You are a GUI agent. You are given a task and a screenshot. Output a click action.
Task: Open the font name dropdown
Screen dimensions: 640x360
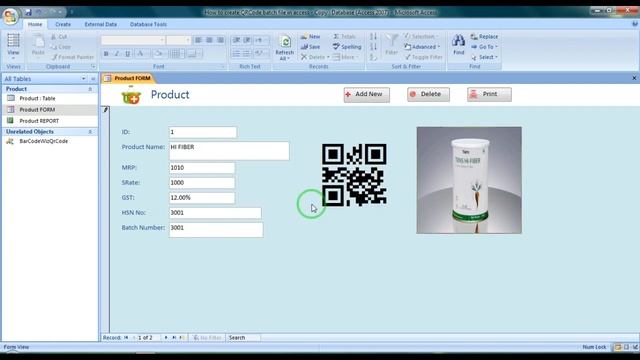click(x=162, y=40)
